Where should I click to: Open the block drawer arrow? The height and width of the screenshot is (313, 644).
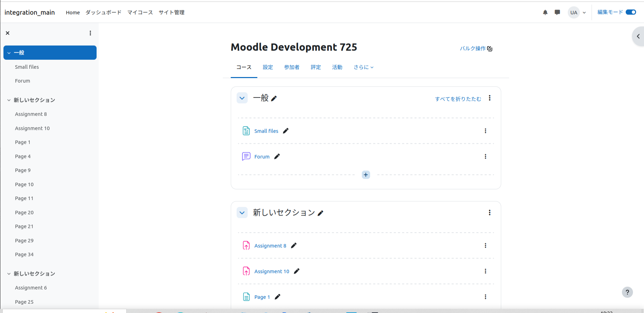(x=638, y=36)
